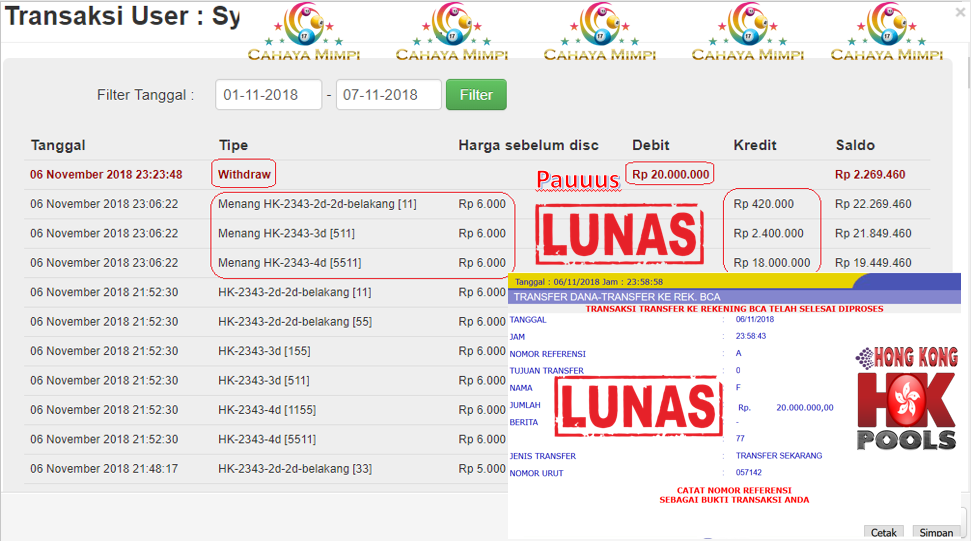Click the Rp 20.000.000 debit amount
This screenshot has height=541, width=971.
(670, 174)
